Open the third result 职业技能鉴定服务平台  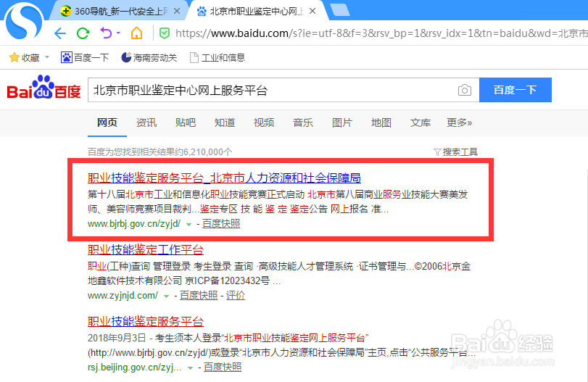[146, 321]
